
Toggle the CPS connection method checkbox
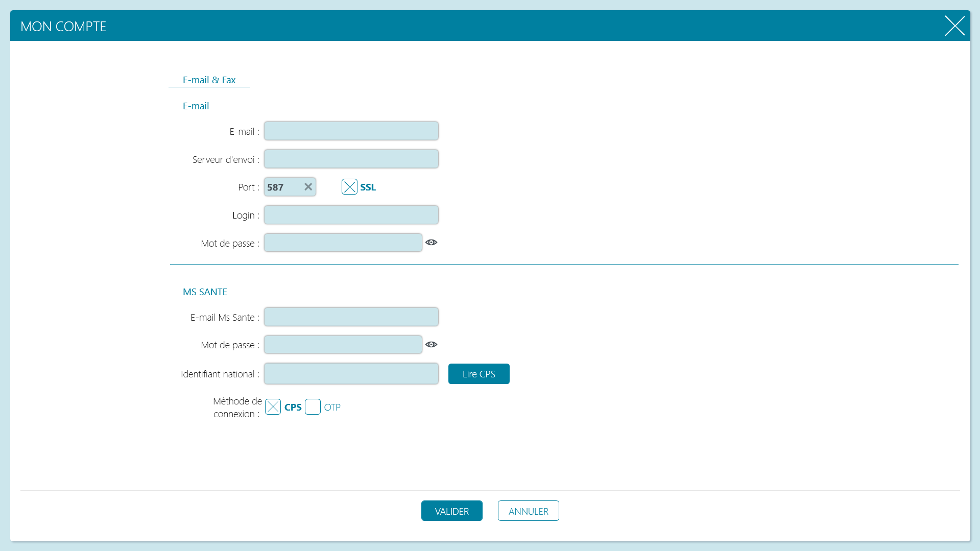273,407
